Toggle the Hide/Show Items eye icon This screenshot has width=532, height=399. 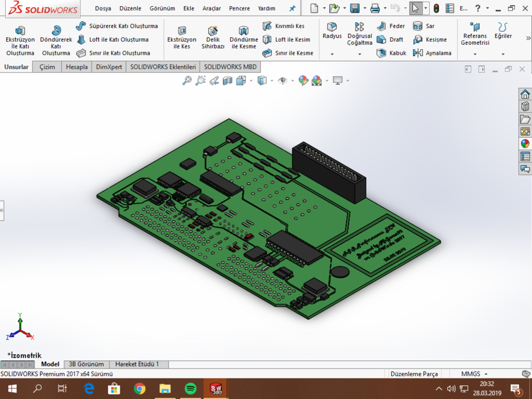[283, 81]
